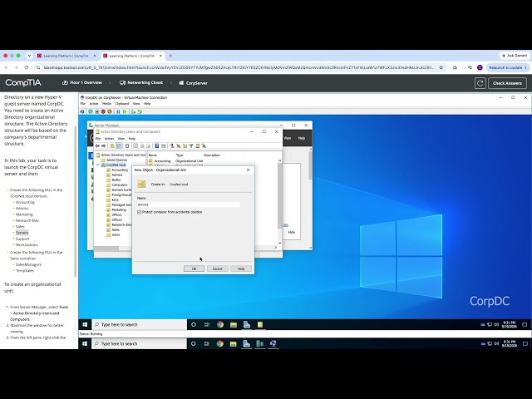Click the Name field in New Object dialog
The height and width of the screenshot is (399, 532).
(x=189, y=204)
